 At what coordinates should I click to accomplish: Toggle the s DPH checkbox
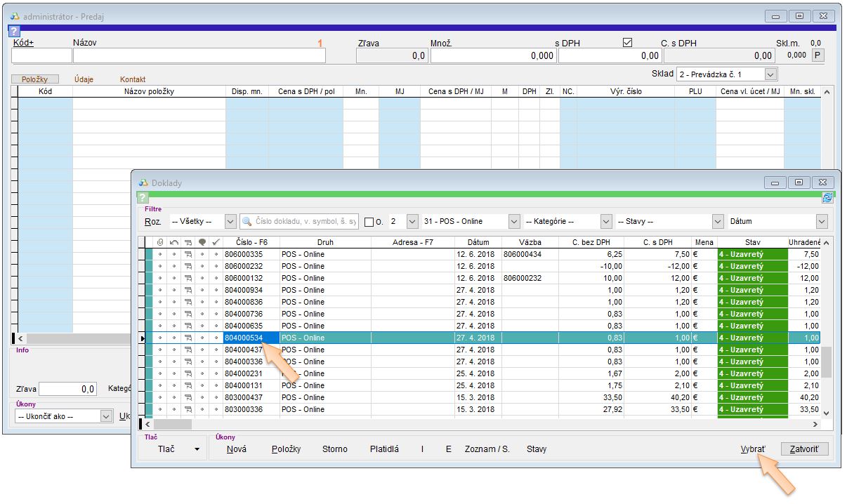[627, 43]
